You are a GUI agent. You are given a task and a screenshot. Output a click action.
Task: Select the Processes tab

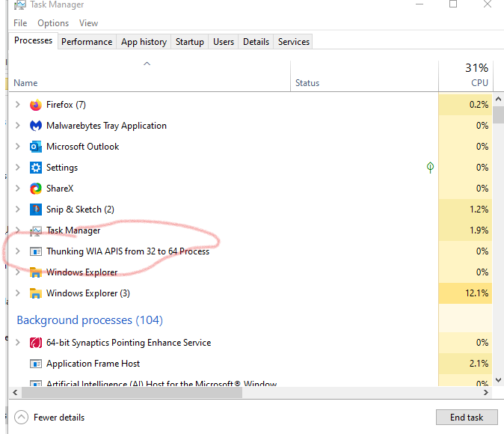click(x=33, y=40)
